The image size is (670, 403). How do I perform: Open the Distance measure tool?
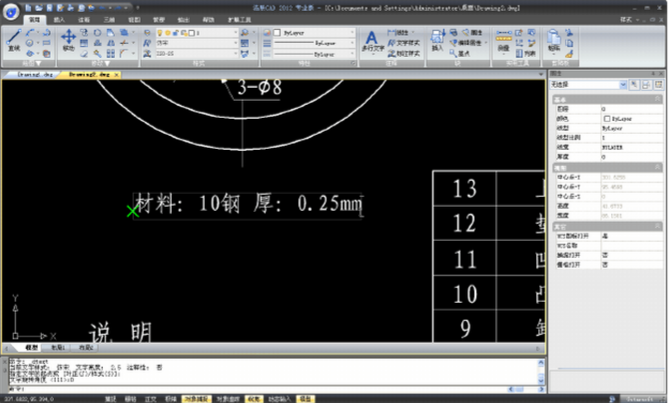[x=504, y=41]
